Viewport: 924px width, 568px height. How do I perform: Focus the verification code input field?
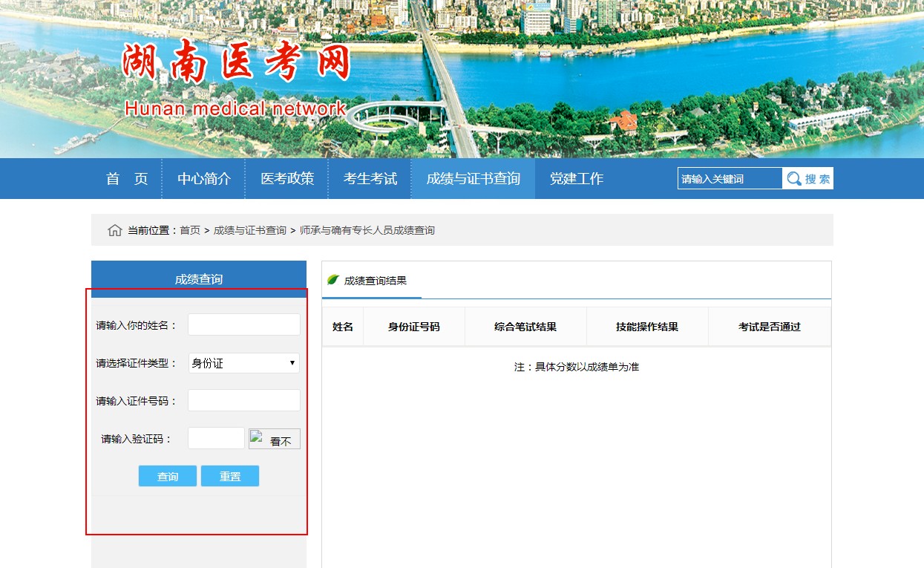216,438
